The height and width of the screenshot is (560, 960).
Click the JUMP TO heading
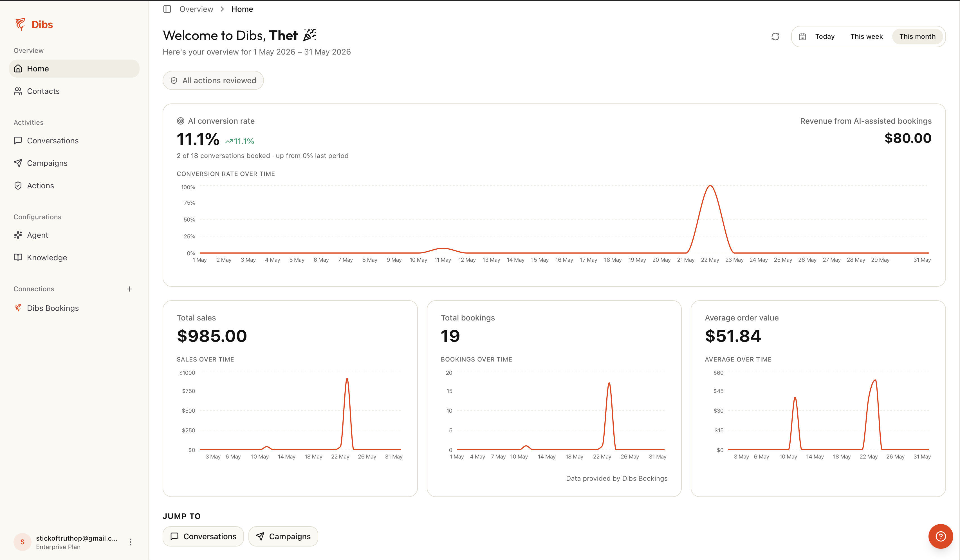(x=182, y=516)
